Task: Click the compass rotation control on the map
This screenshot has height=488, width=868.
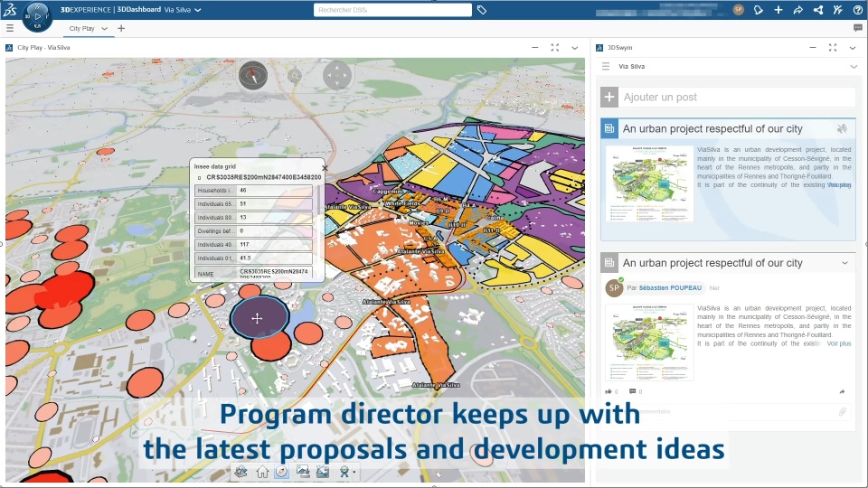Action: (253, 75)
